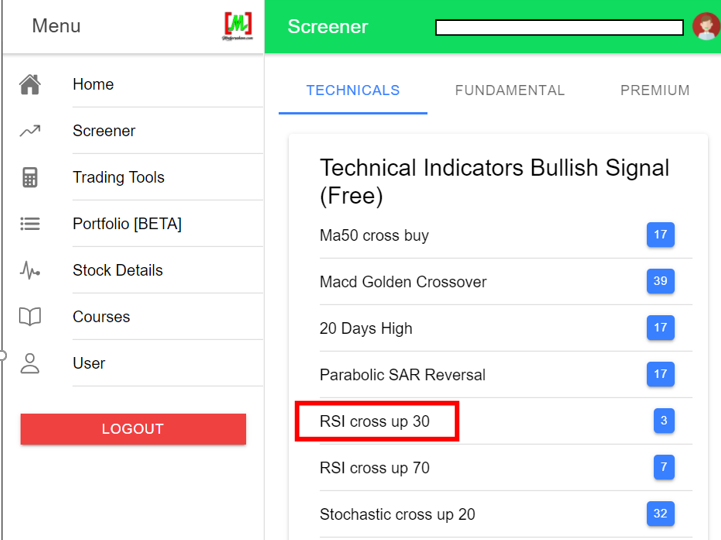Click the search field in the header
This screenshot has height=540, width=721.
pos(559,28)
